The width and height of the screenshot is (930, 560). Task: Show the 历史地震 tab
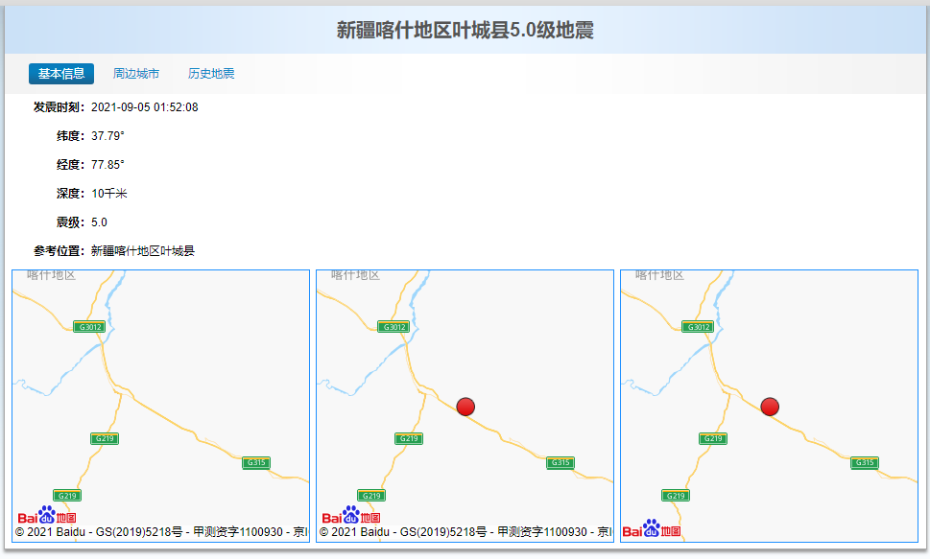211,74
